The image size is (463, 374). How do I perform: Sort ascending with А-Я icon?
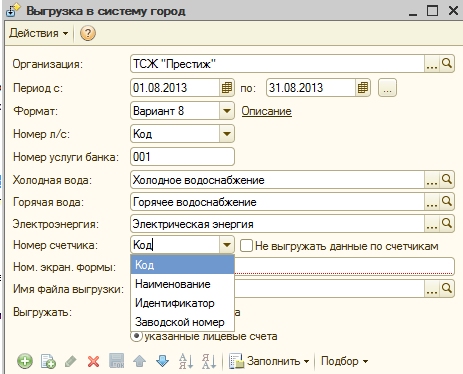pos(185,361)
